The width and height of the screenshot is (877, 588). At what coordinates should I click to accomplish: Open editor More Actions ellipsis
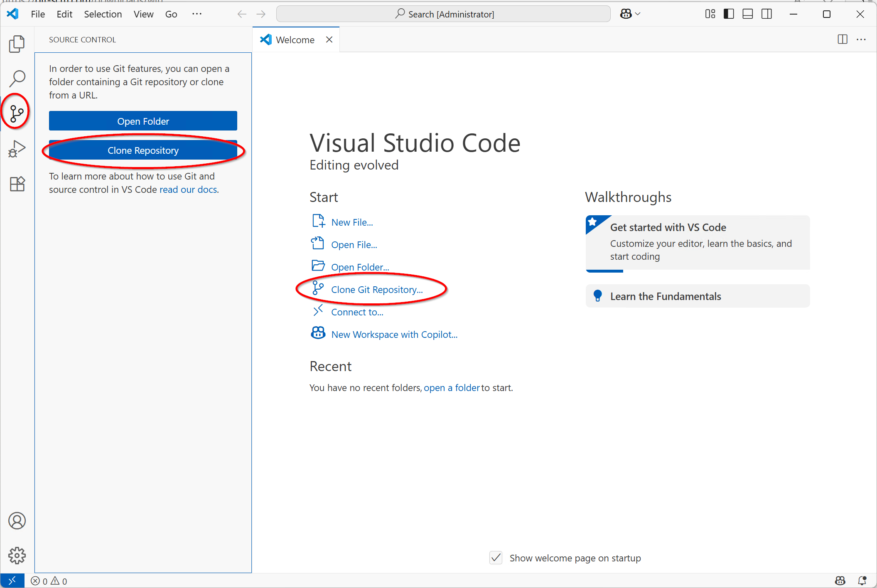(861, 39)
